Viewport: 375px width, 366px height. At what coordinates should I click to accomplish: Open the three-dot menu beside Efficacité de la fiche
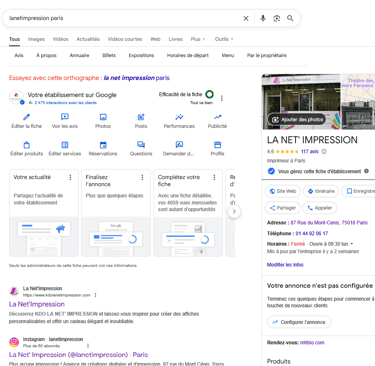[x=222, y=98]
